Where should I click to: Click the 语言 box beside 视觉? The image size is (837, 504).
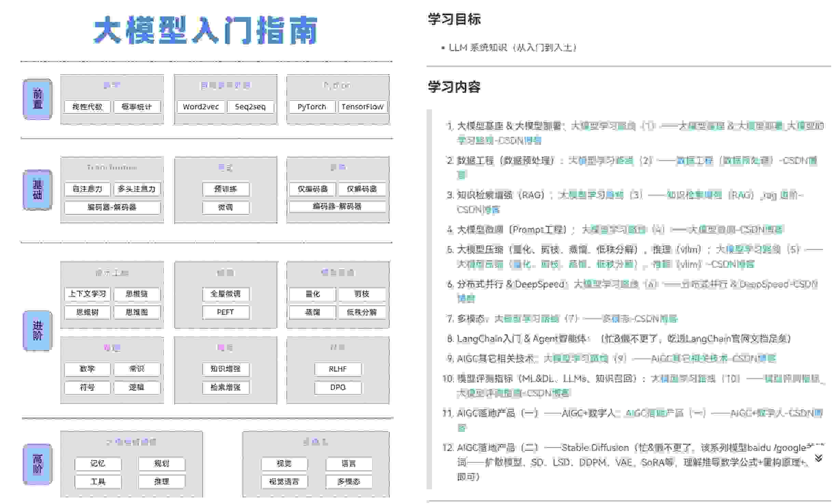(349, 464)
